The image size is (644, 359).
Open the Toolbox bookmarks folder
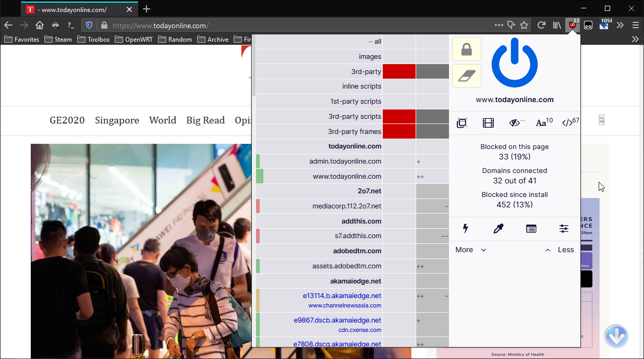pos(93,39)
